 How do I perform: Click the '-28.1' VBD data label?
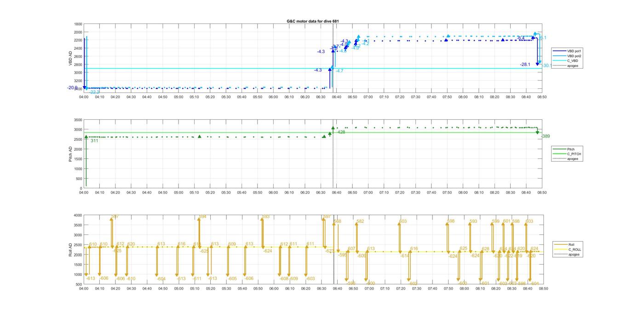click(x=525, y=65)
